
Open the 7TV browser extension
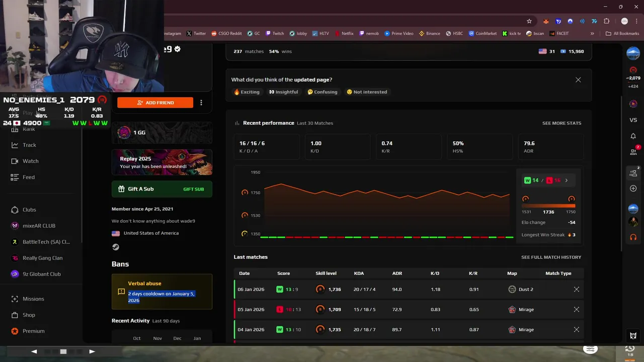click(x=594, y=21)
